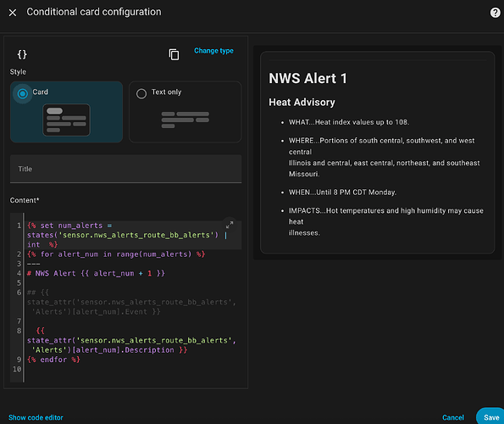
Task: Click the Card style preview thumbnail
Action: (x=67, y=120)
